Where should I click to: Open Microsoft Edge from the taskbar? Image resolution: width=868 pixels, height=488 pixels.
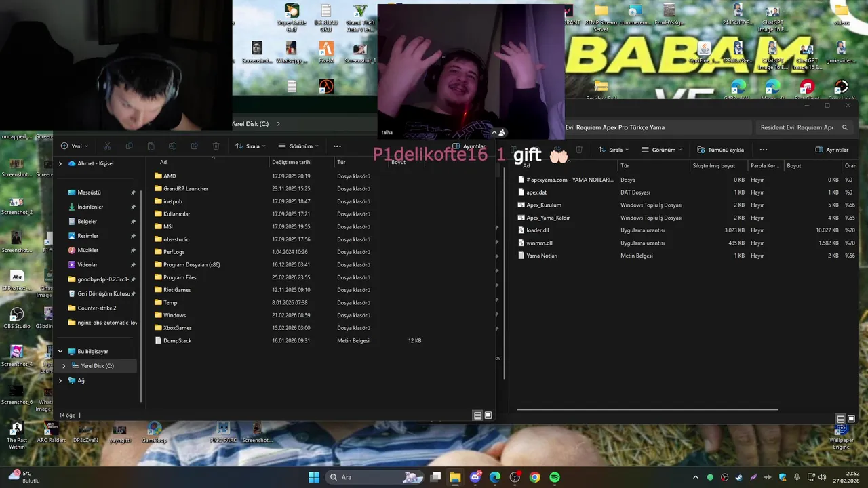pos(495,477)
